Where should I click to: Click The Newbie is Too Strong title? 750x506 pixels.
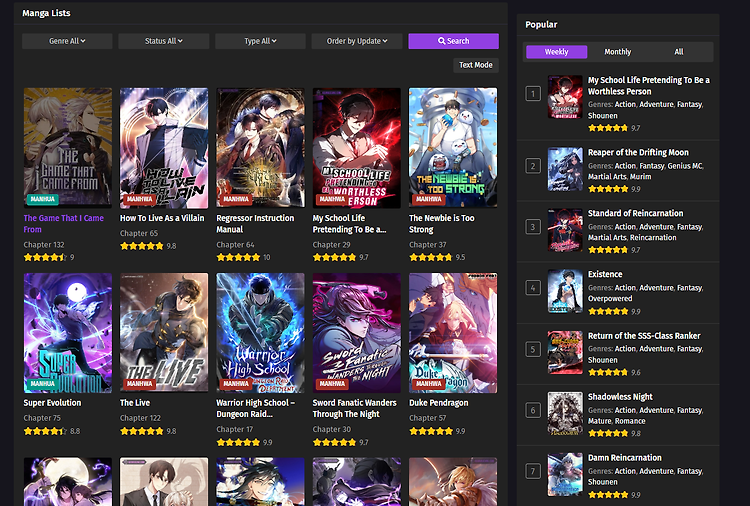click(441, 224)
